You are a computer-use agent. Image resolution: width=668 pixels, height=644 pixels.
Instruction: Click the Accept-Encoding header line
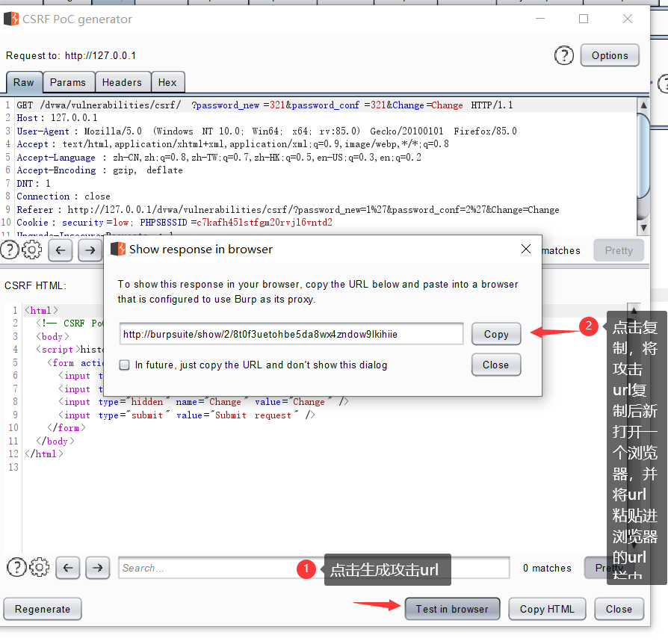99,170
